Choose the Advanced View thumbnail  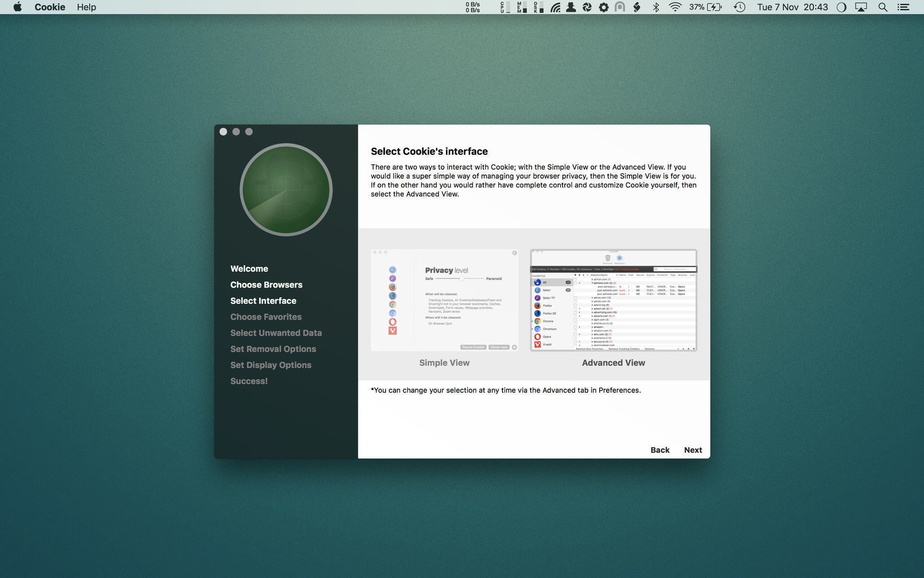[x=613, y=300]
